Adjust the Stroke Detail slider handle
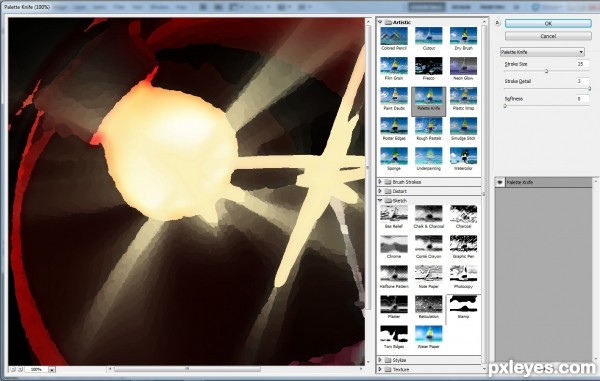Image resolution: width=600 pixels, height=381 pixels. [x=589, y=89]
